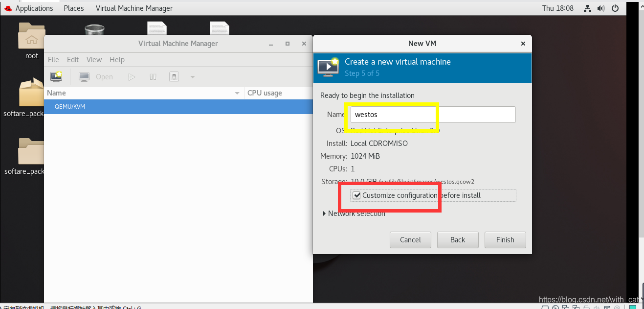Click the Back button in New VM dialog
Screen dimensions: 644x309
(x=458, y=240)
